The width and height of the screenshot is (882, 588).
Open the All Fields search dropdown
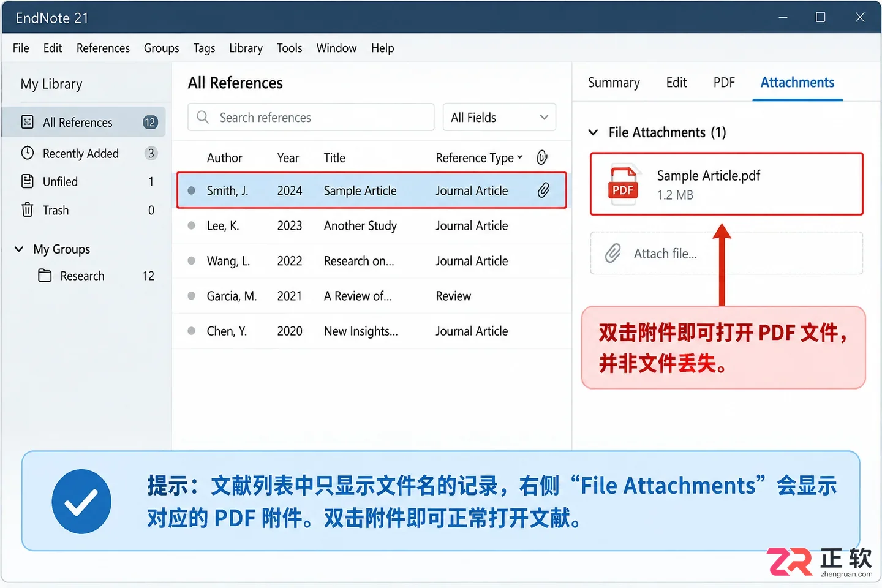pyautogui.click(x=499, y=117)
